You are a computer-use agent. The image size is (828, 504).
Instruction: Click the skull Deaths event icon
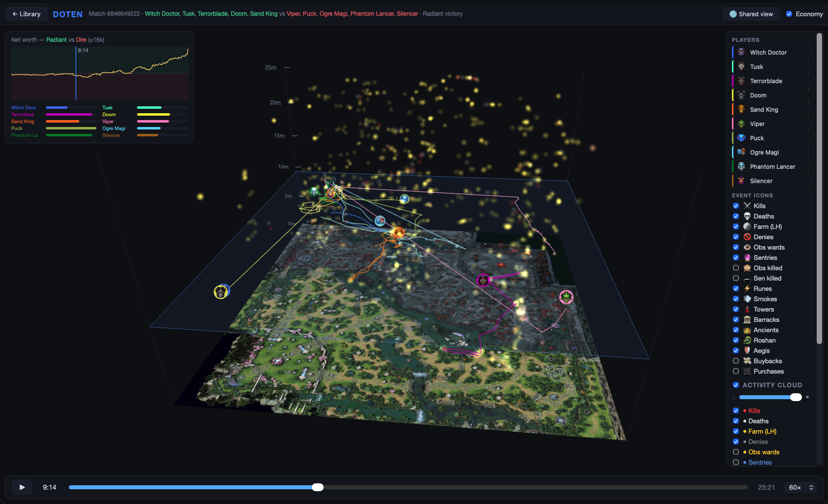747,216
